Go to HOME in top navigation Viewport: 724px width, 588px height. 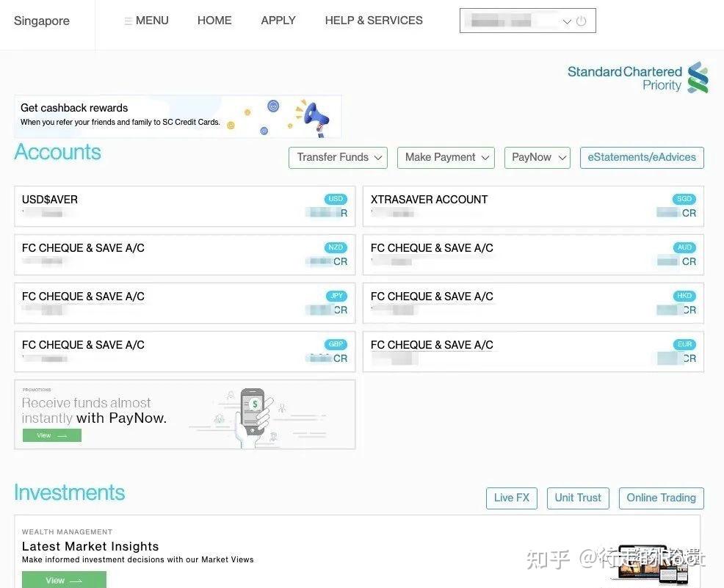214,21
